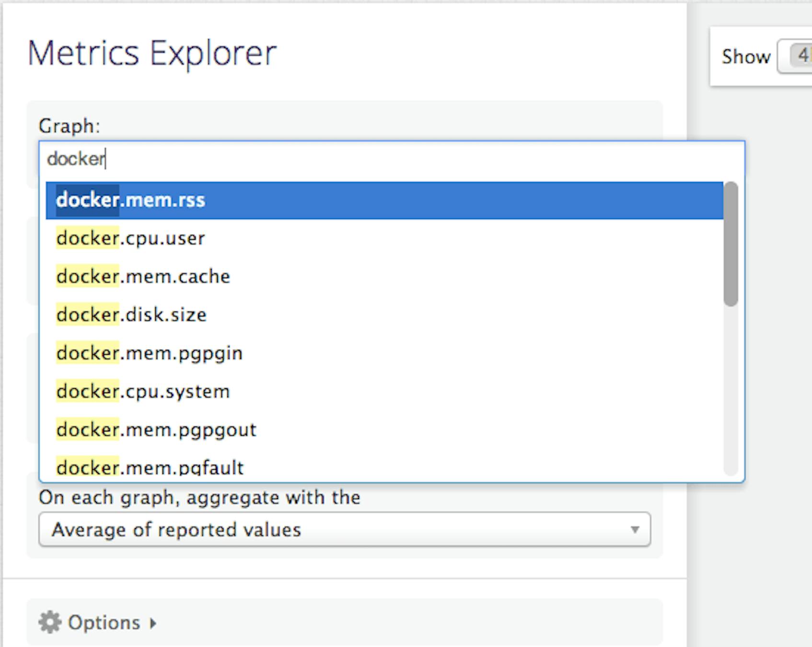Pick docker.mem.cache in the autocomplete list
Screen dimensions: 812x647
tap(143, 277)
